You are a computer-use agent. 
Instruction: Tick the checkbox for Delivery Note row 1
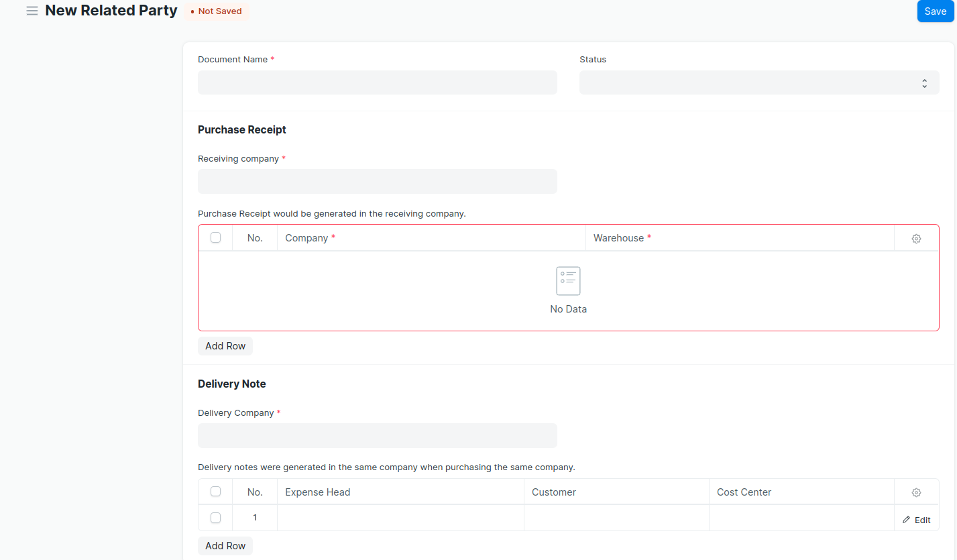215,518
